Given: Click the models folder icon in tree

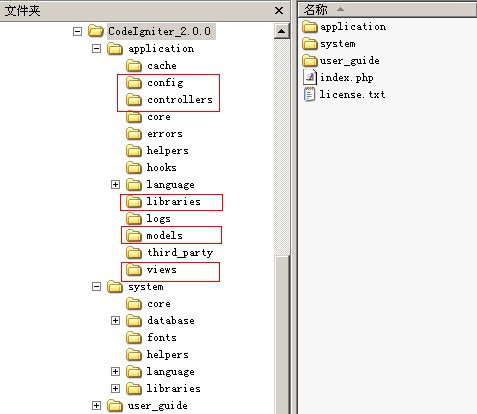Looking at the screenshot, I should click(134, 236).
